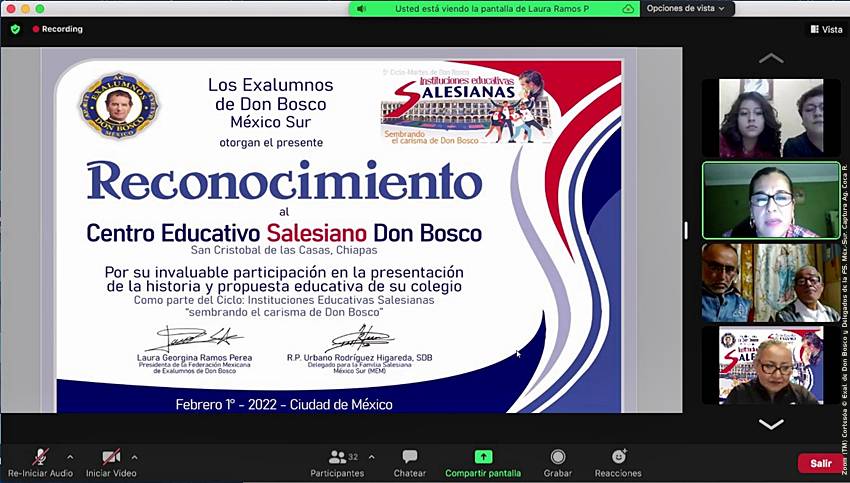850x483 pixels.
Task: Unmute microphone with Re-Iniciar Audio
Action: (x=40, y=457)
